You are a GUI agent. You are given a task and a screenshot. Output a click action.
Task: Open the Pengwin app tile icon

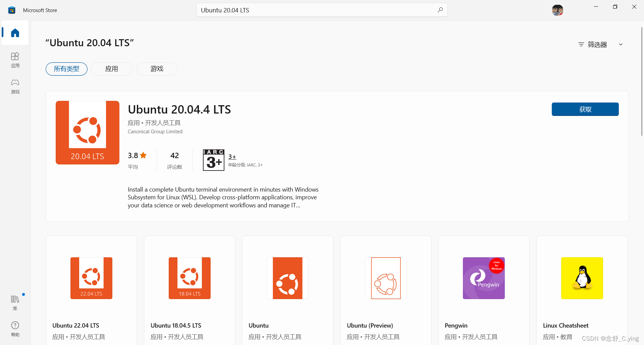click(x=484, y=278)
